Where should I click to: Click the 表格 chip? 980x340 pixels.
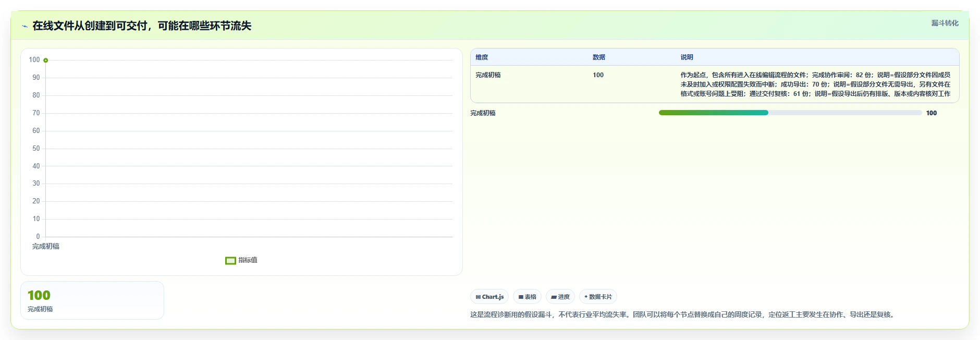click(527, 297)
